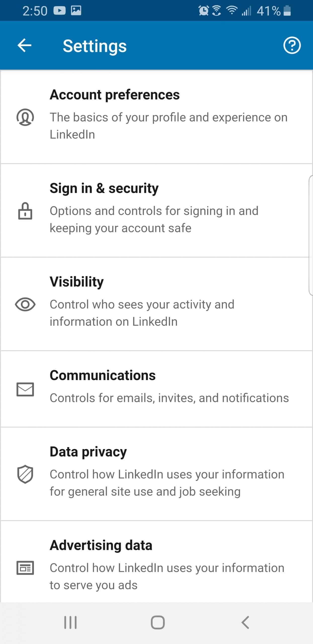Click the padlock icon for Sign in & security
Image resolution: width=313 pixels, height=644 pixels.
(x=25, y=211)
